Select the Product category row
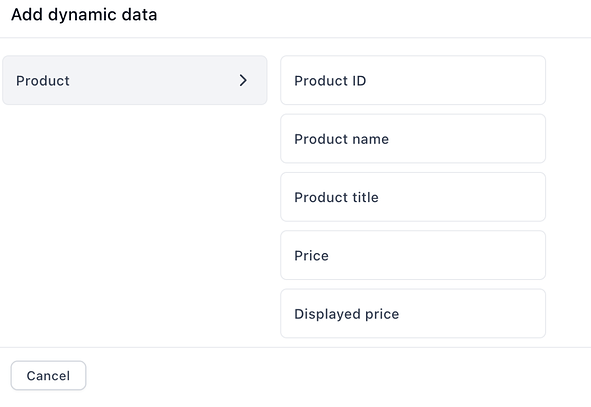The image size is (591, 407). click(135, 80)
